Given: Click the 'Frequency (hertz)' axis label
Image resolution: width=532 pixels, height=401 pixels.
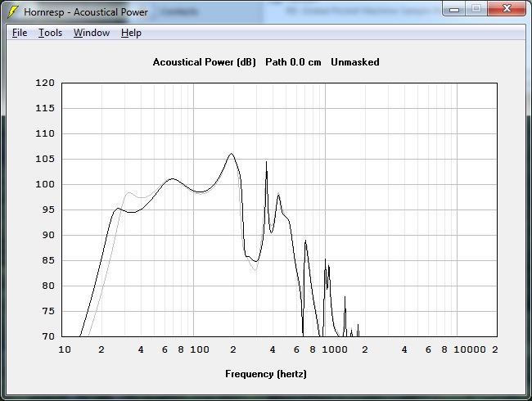Looking at the screenshot, I should click(266, 374).
